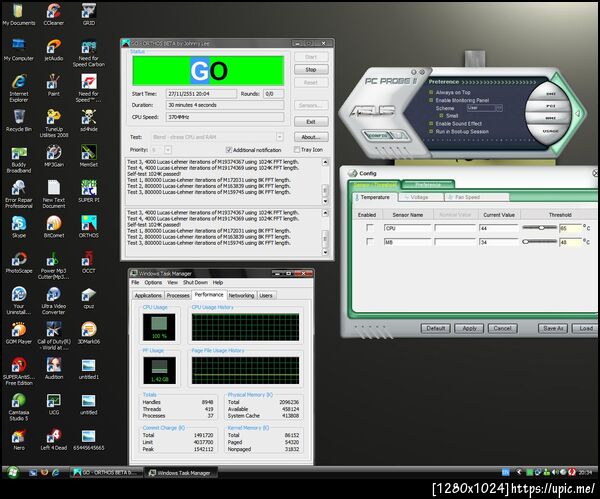Switch to the Processes tab in Task Manager

pyautogui.click(x=178, y=296)
